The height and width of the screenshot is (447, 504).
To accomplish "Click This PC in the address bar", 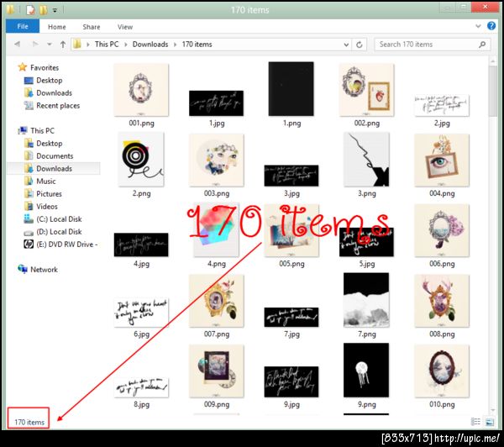I will tap(107, 45).
